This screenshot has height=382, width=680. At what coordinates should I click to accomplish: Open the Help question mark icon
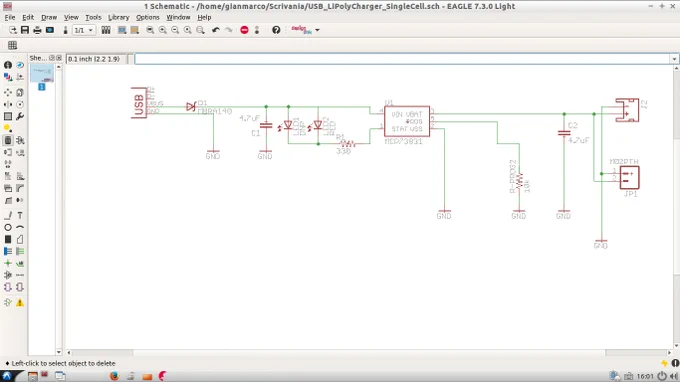pos(276,30)
